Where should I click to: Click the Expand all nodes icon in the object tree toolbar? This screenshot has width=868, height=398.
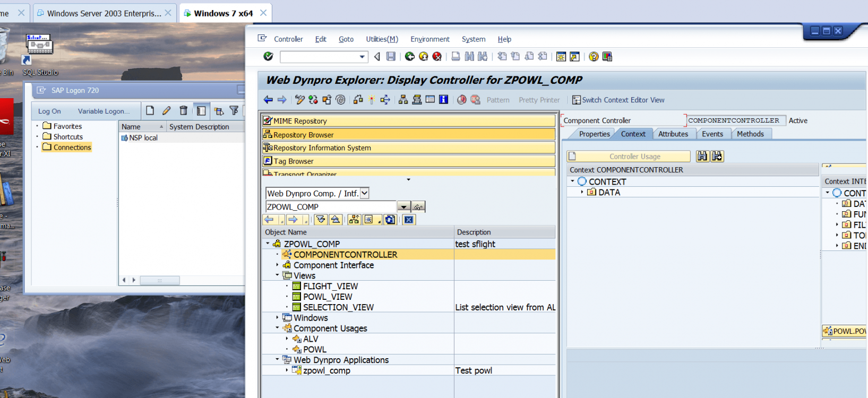pyautogui.click(x=320, y=220)
